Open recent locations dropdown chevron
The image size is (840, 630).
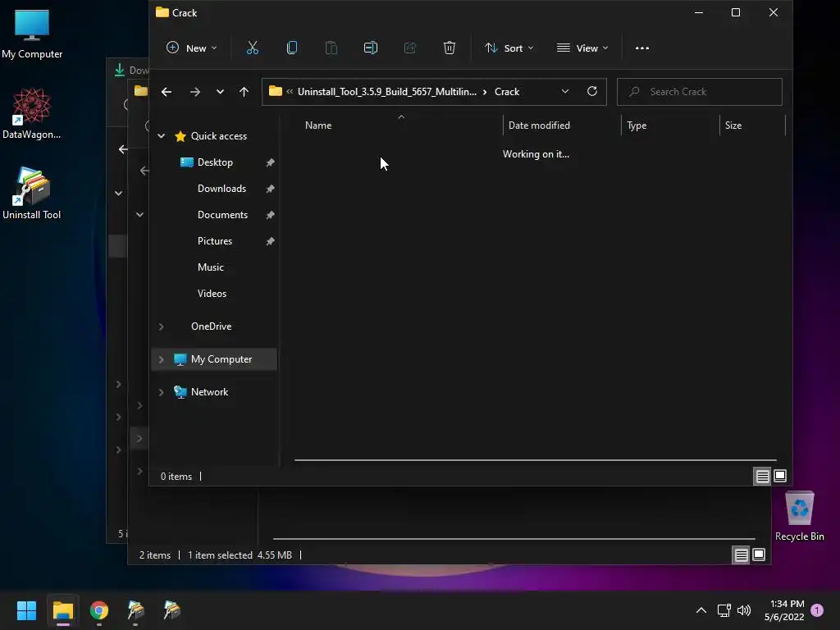220,92
